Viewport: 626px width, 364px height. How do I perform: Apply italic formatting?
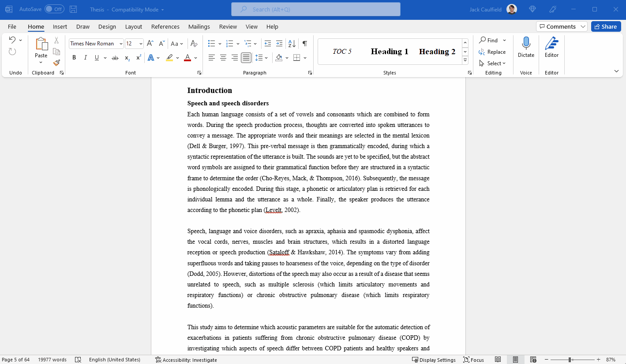coord(85,57)
